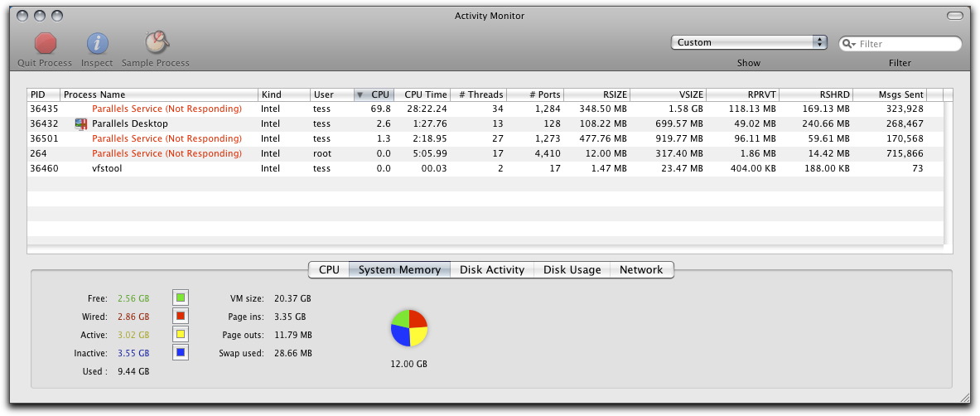Sort by the RPRVT column header
The image size is (980, 416).
743,94
